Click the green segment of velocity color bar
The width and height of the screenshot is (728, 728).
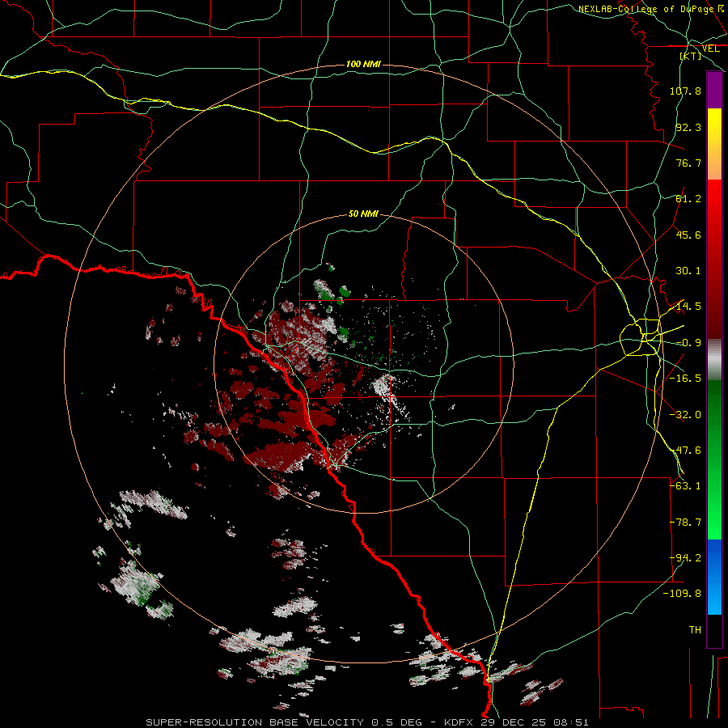click(714, 459)
